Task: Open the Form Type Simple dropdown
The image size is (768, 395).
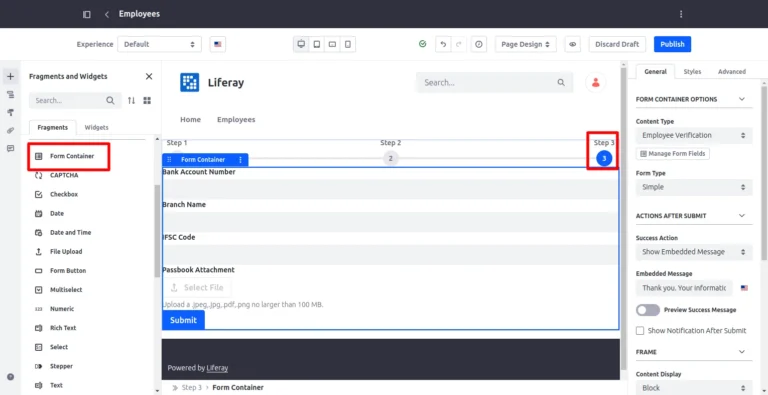Action: click(x=694, y=187)
